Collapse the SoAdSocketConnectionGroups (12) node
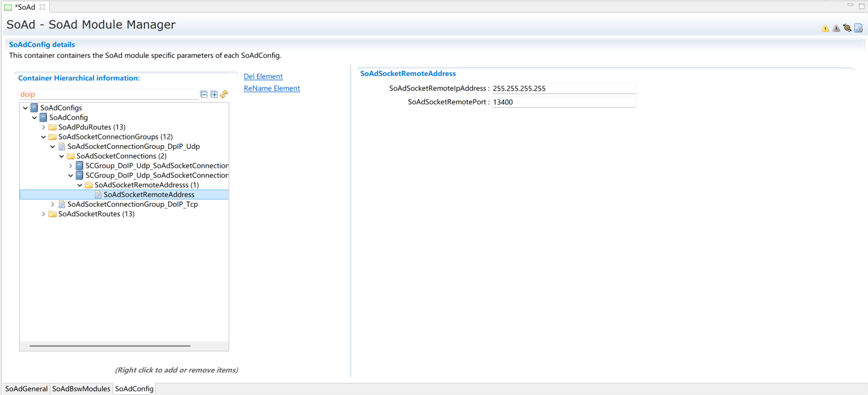Viewport: 868px width, 395px height. [x=44, y=137]
